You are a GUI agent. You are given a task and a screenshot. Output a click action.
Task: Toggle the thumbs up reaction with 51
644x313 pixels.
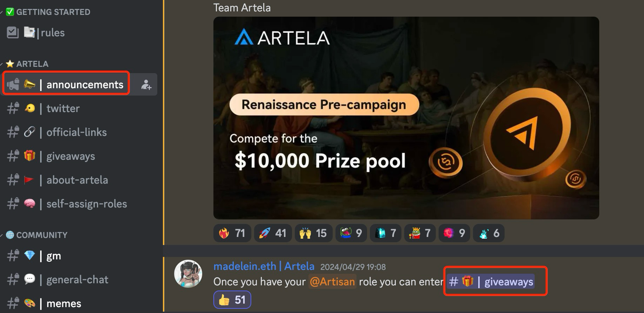pos(232,300)
